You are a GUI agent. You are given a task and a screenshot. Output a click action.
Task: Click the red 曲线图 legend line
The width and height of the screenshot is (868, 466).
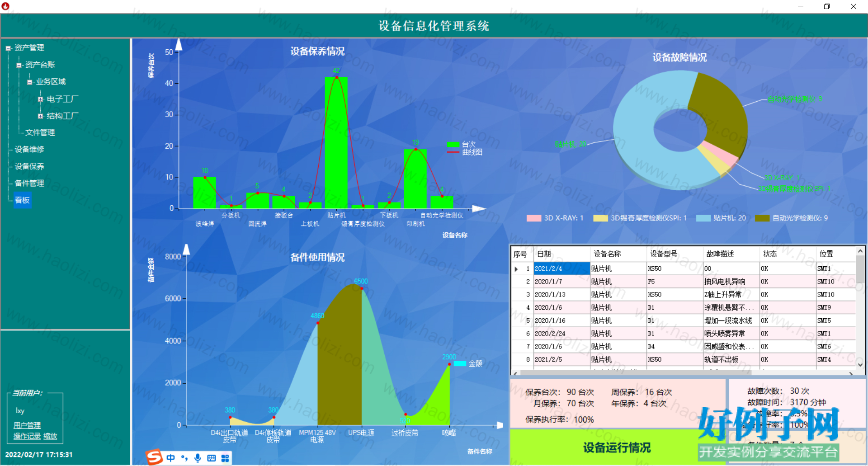pos(453,152)
